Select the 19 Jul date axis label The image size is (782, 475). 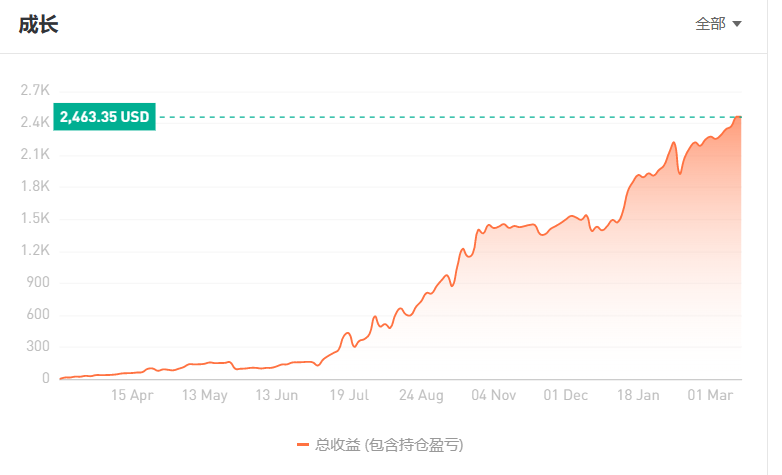349,395
